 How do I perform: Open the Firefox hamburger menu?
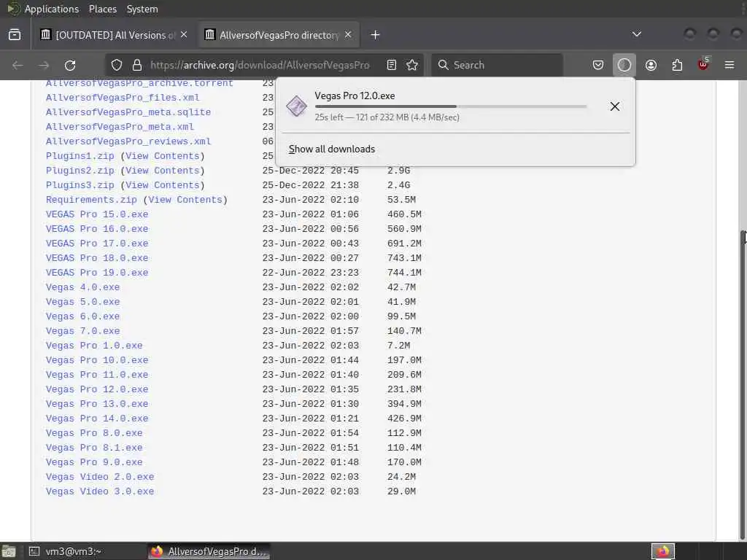(x=729, y=65)
